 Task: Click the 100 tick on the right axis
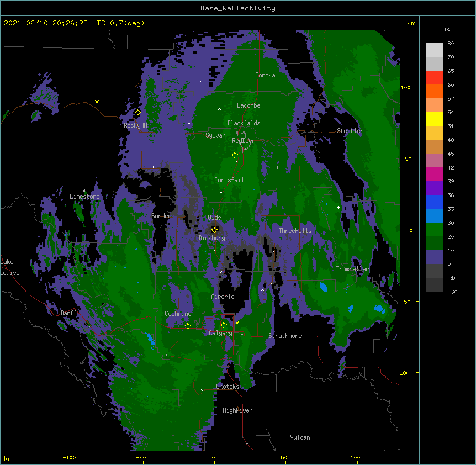pos(405,87)
